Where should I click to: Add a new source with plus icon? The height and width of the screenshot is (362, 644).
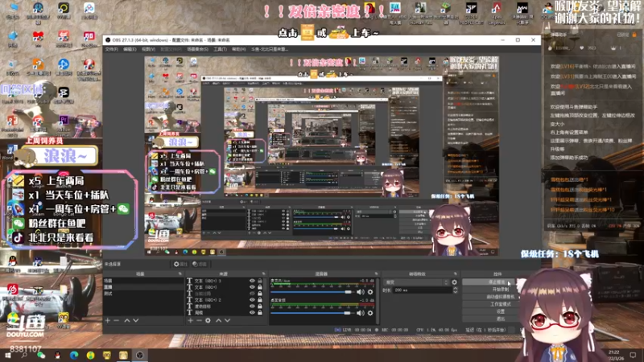190,320
